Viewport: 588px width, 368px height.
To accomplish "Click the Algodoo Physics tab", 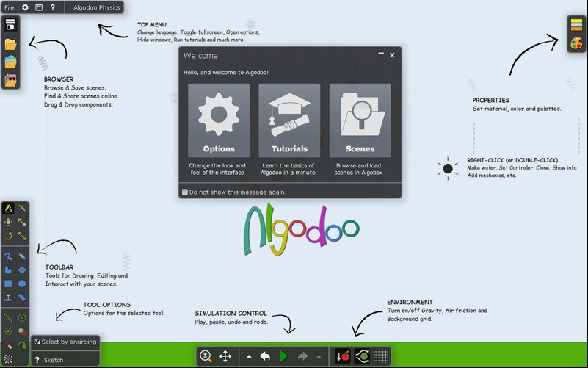I will 96,7.
